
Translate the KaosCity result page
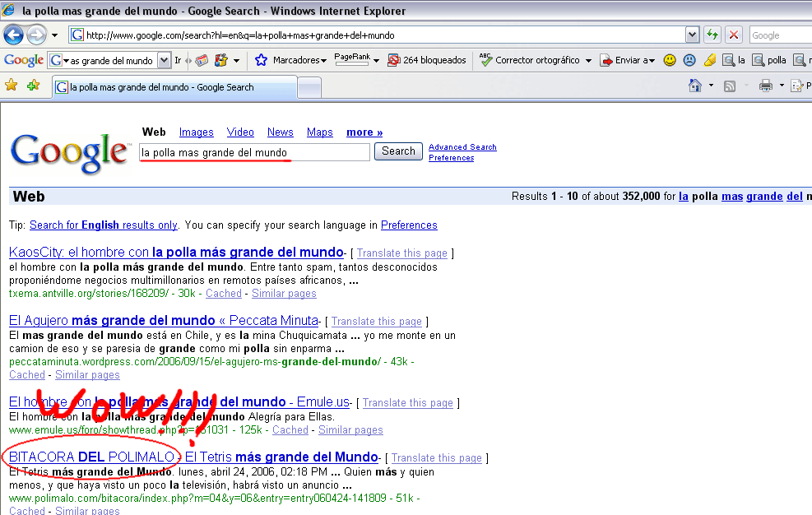(401, 253)
